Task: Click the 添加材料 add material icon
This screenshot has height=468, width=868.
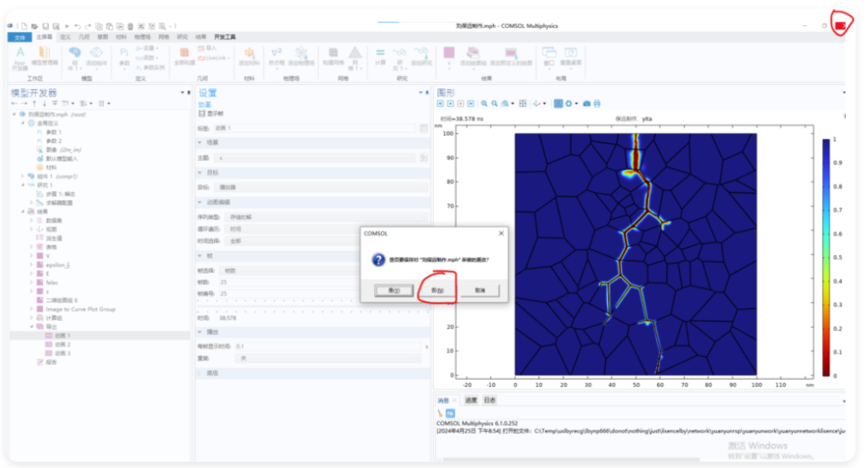Action: [249, 56]
